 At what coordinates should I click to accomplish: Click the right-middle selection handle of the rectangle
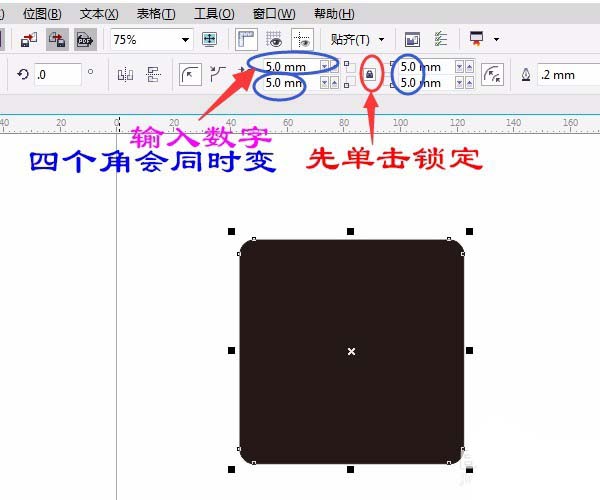coord(470,350)
